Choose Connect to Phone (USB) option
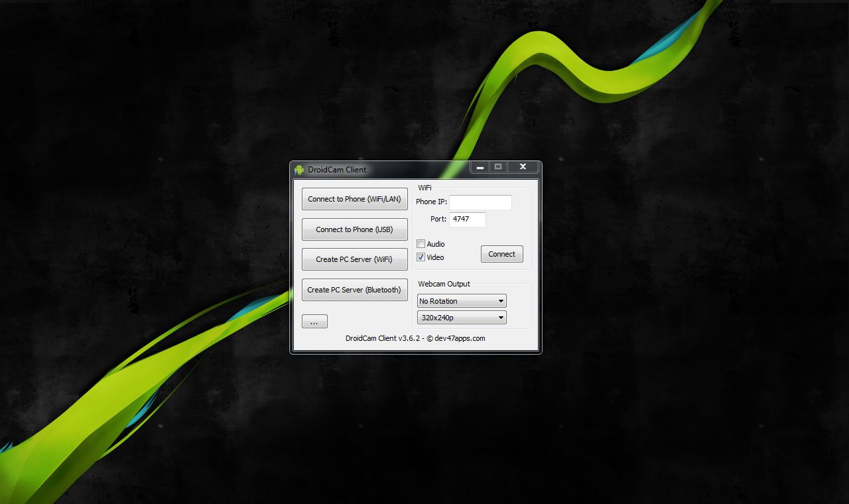The image size is (849, 504). [355, 229]
